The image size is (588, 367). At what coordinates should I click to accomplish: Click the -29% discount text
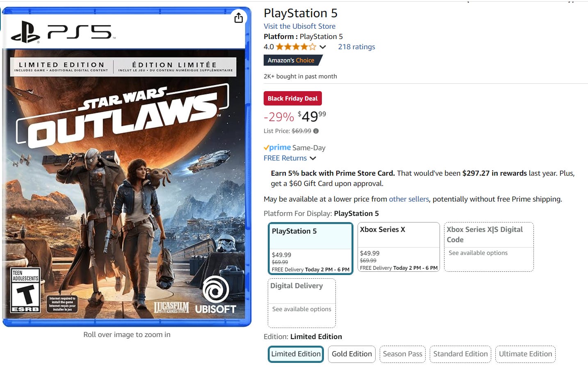click(x=279, y=117)
